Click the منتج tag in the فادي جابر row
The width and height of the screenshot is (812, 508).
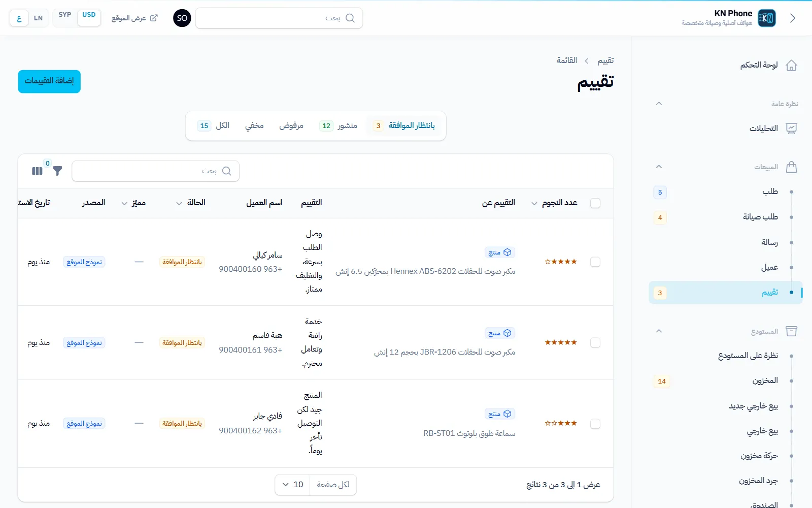click(500, 414)
